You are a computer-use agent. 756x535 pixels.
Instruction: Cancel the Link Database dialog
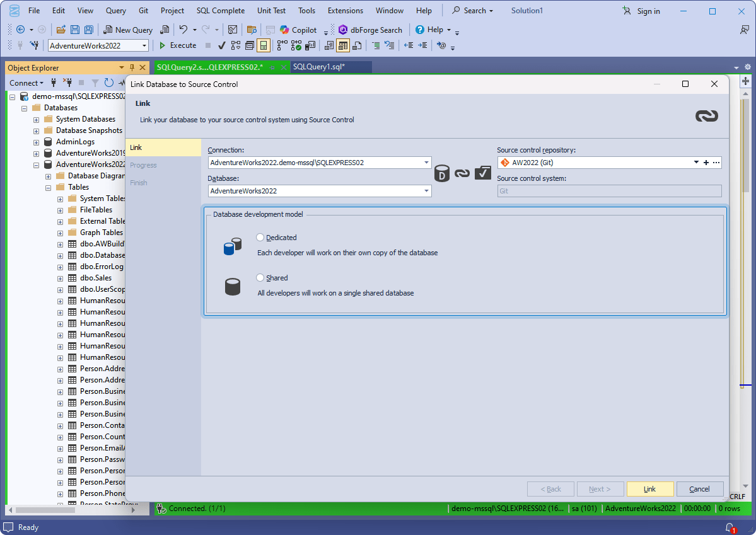pyautogui.click(x=700, y=489)
